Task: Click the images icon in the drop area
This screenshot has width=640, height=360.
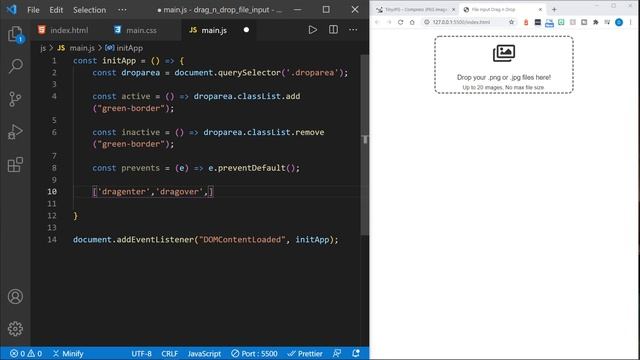Action: tap(504, 53)
